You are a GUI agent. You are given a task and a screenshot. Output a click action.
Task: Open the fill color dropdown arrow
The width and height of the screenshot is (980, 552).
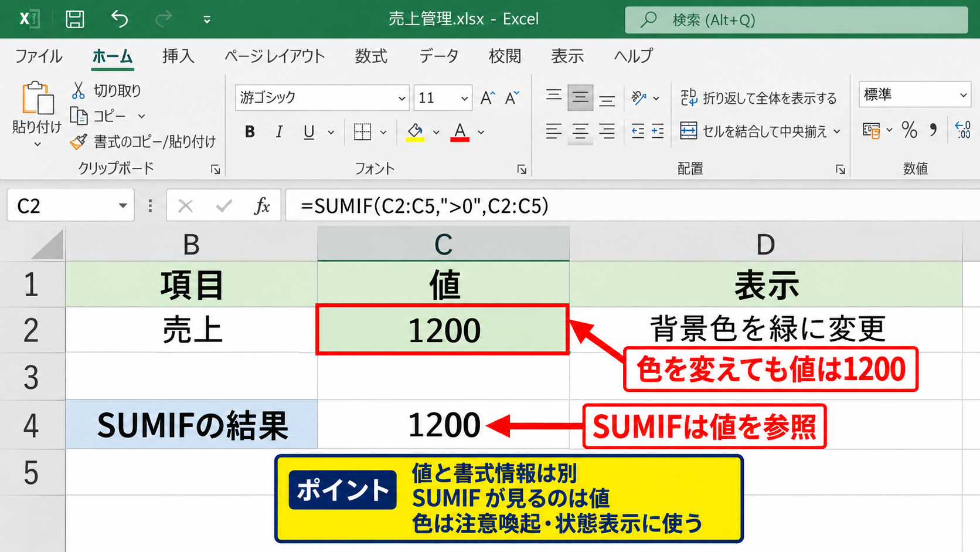(x=436, y=133)
